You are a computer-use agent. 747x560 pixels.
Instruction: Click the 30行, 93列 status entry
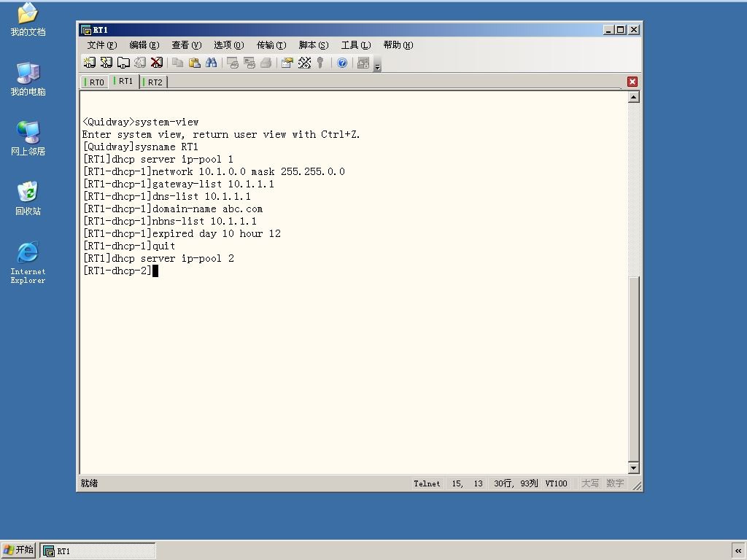[x=516, y=484]
